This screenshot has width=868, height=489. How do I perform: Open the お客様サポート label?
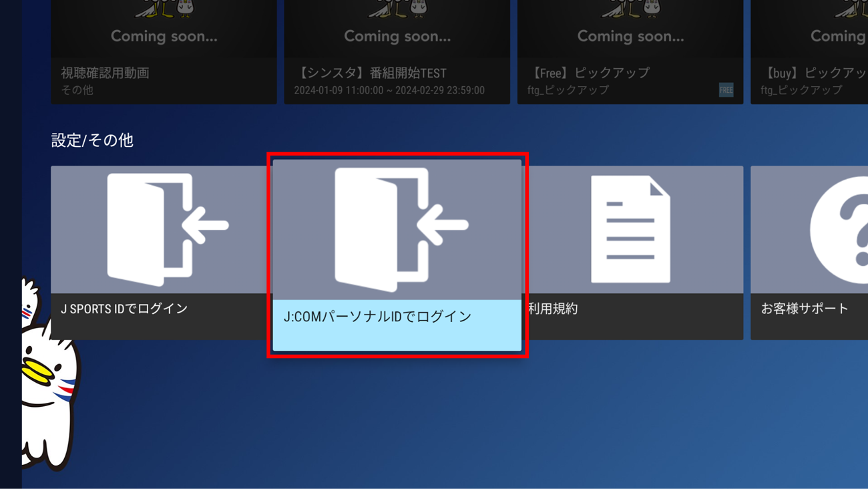click(x=805, y=309)
